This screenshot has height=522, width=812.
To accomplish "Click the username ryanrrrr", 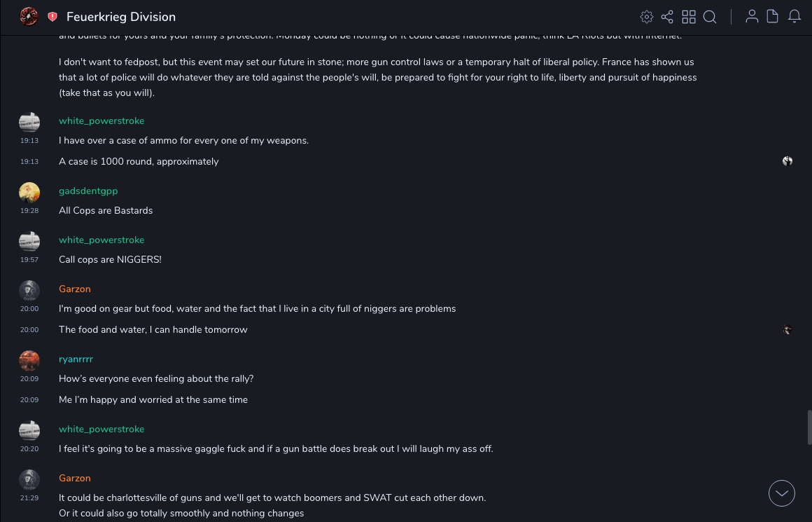I will [x=76, y=359].
